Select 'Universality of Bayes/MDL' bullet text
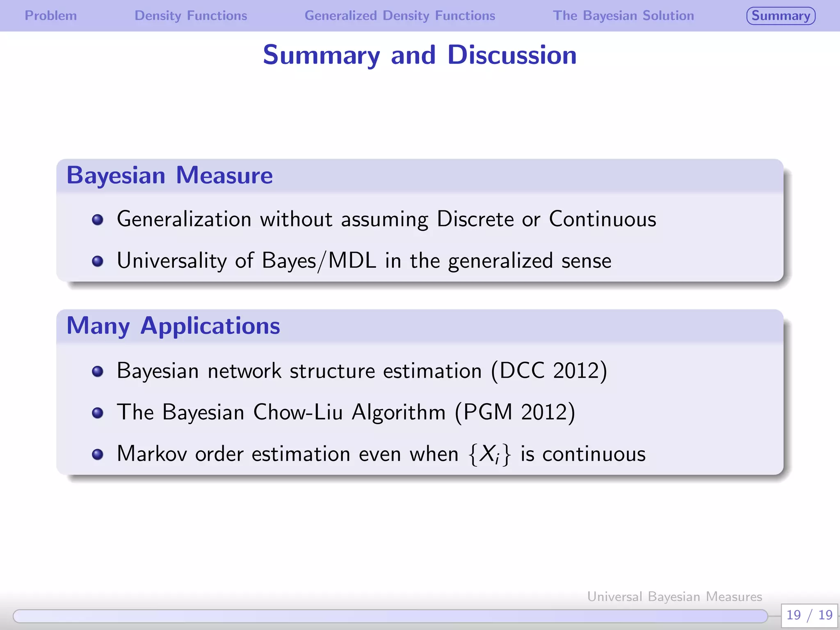The height and width of the screenshot is (630, 840). [x=364, y=261]
